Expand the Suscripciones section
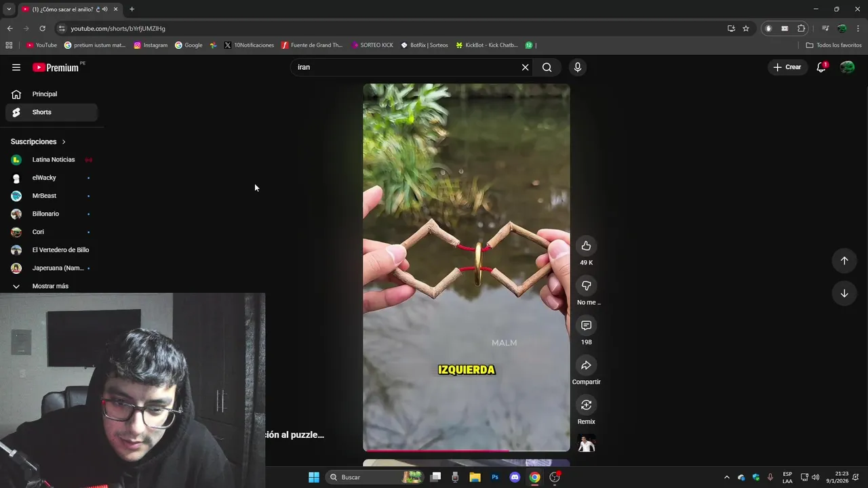This screenshot has height=488, width=868. tap(38, 142)
